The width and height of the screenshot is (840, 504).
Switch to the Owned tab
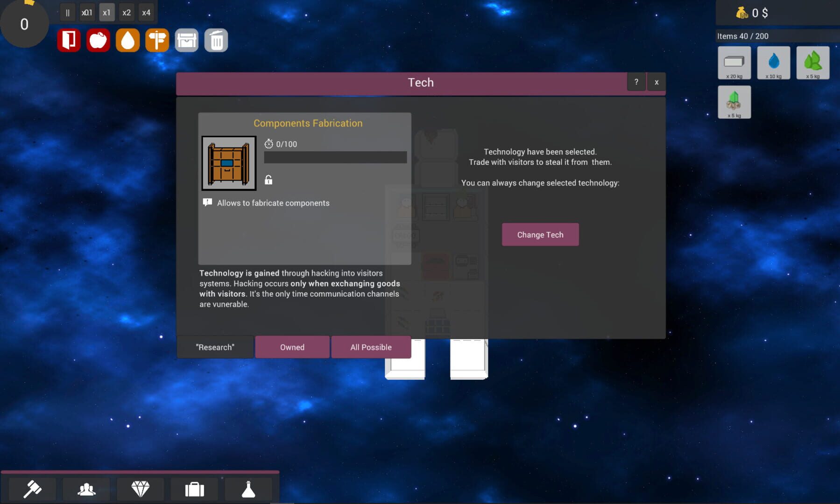coord(292,347)
